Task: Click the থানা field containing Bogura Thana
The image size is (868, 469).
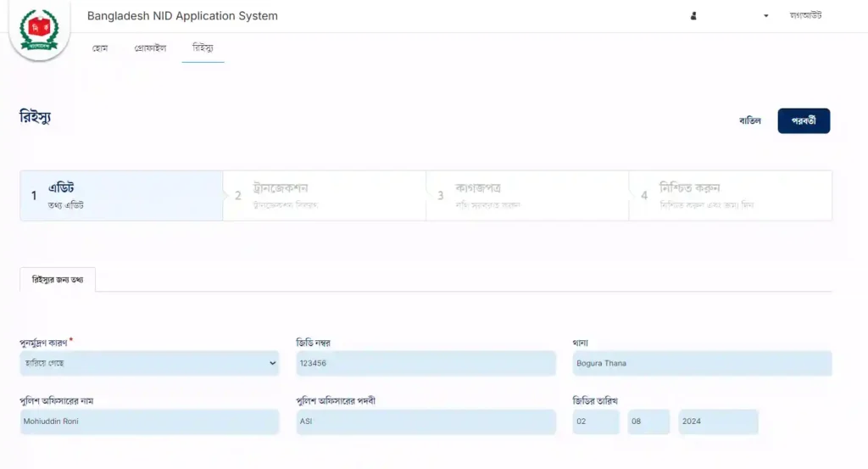Action: tap(702, 363)
